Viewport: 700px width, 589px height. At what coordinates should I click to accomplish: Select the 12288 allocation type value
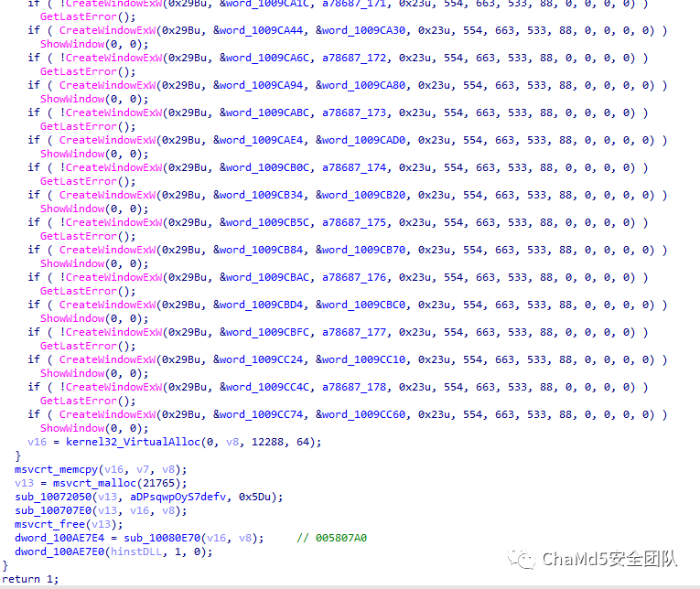coord(267,442)
